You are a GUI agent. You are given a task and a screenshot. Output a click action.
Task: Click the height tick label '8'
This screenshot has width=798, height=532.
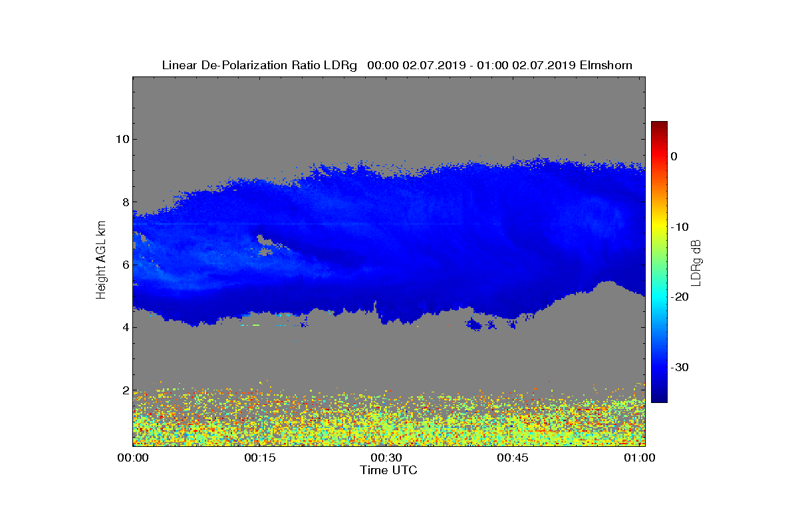[124, 202]
